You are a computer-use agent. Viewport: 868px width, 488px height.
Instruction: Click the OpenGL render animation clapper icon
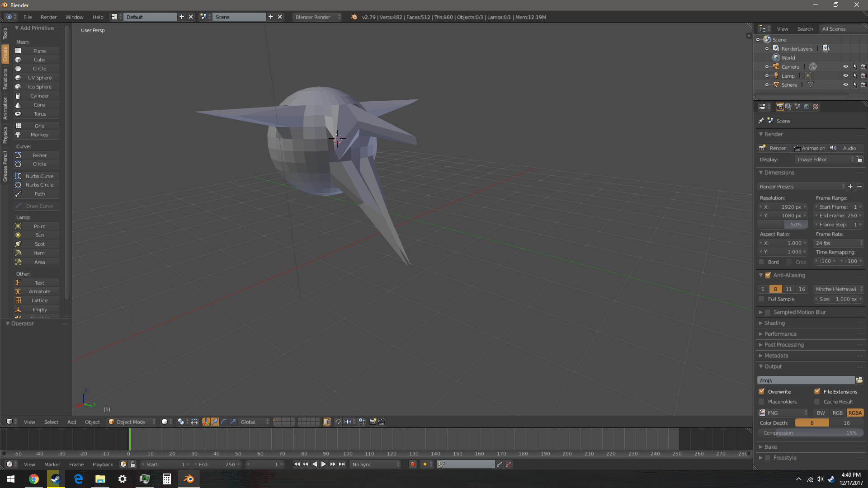point(382,422)
